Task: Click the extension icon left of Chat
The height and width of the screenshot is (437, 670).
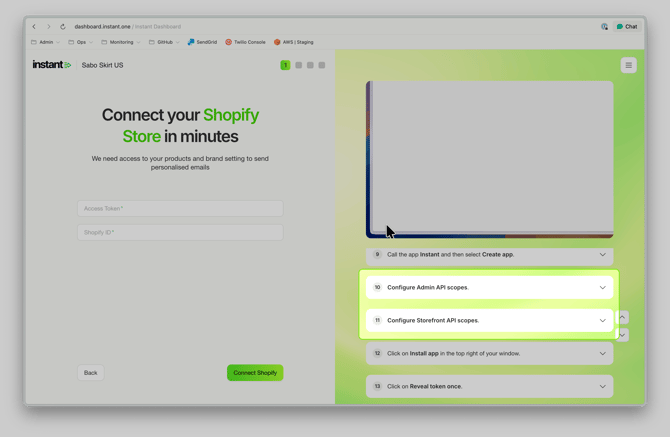Action: click(x=604, y=27)
